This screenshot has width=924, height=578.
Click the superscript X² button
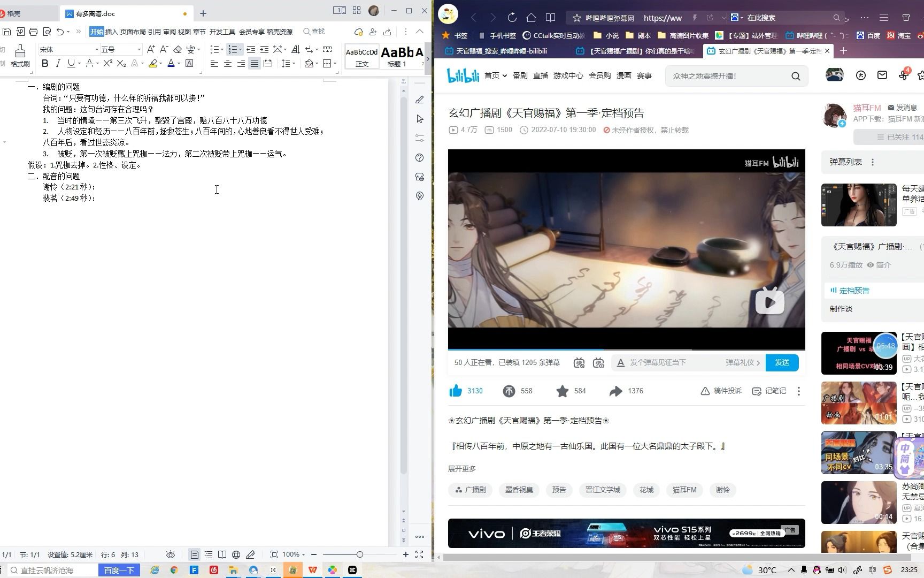(x=107, y=63)
